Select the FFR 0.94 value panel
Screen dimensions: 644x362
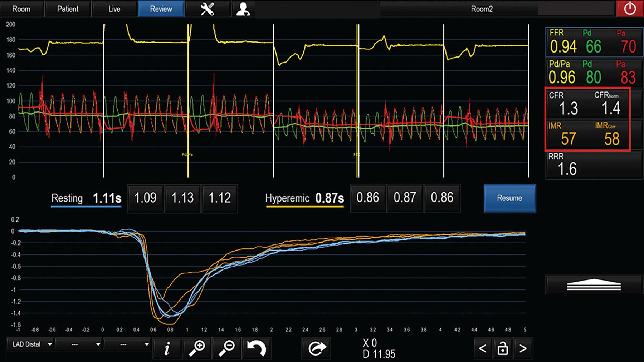pos(594,42)
